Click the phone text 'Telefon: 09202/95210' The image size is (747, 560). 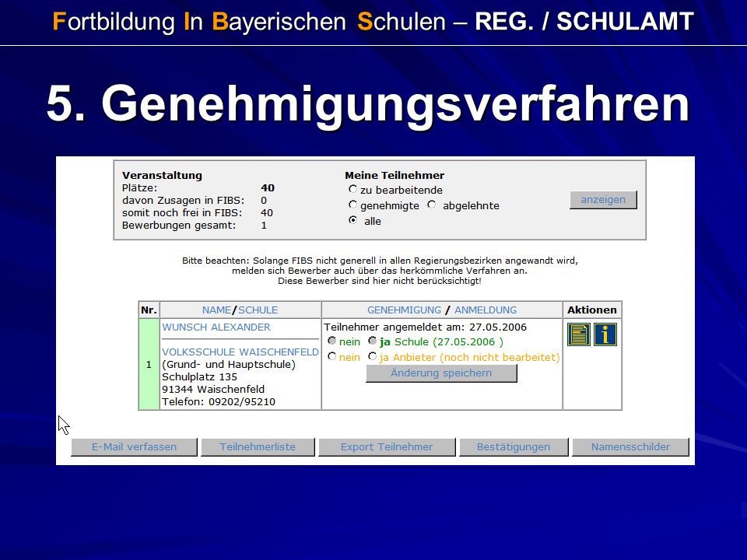point(219,402)
